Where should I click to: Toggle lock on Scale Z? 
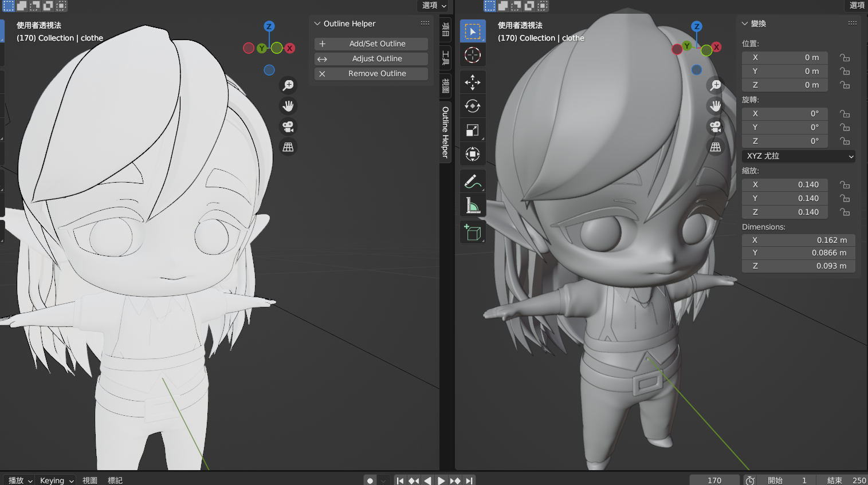click(845, 212)
